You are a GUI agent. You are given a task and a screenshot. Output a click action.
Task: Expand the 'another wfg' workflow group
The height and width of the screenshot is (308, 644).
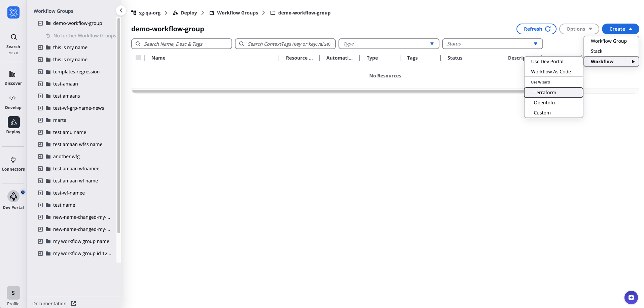(40, 156)
